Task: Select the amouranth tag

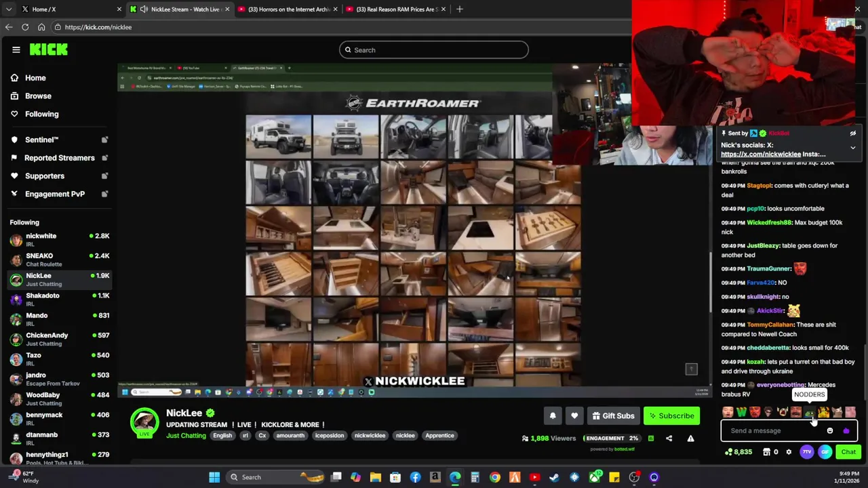Action: point(290,436)
